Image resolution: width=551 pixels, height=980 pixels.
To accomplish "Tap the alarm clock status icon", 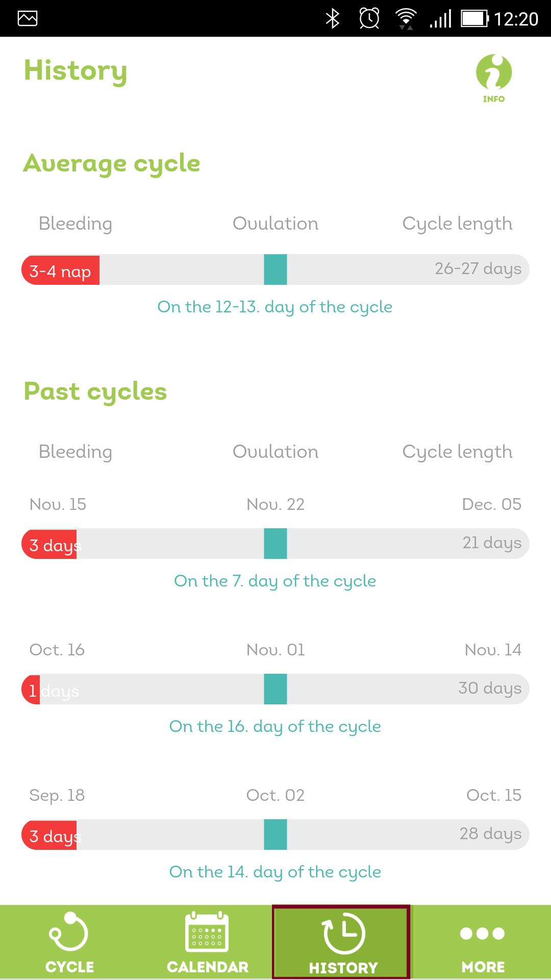I will [x=369, y=19].
